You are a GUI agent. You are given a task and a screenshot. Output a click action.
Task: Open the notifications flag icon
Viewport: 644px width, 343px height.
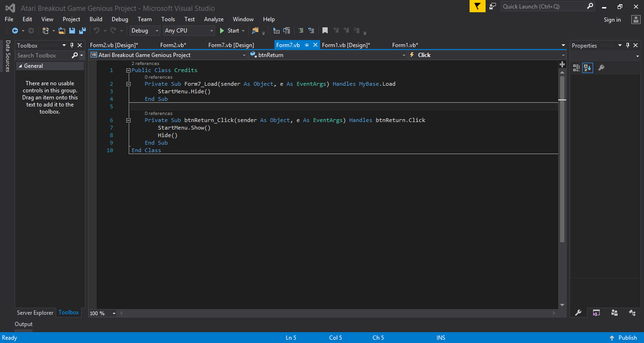tap(477, 6)
